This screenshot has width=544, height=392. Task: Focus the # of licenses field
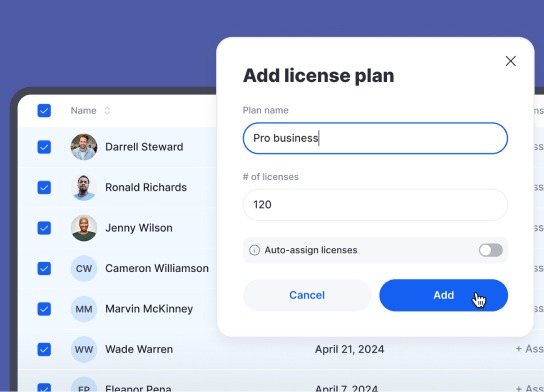click(375, 205)
